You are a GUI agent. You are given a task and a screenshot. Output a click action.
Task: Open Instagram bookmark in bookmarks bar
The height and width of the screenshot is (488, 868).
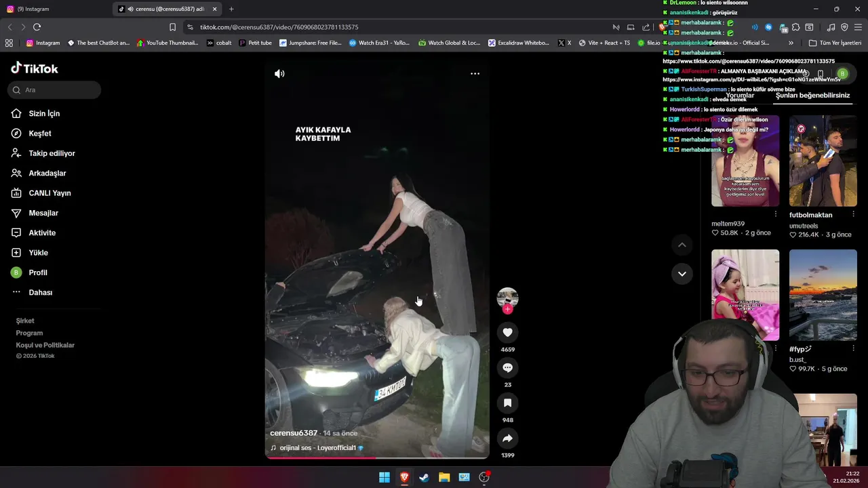[x=43, y=43]
